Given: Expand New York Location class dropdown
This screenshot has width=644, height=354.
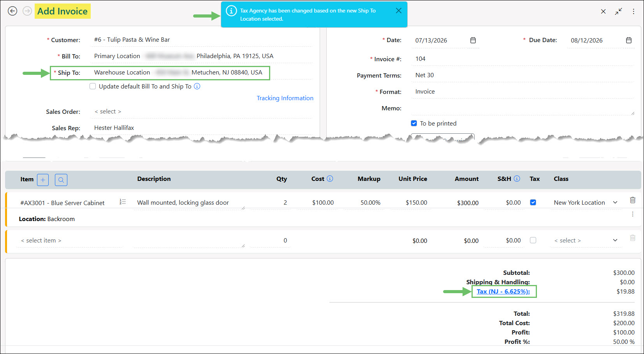Looking at the screenshot, I should (615, 202).
